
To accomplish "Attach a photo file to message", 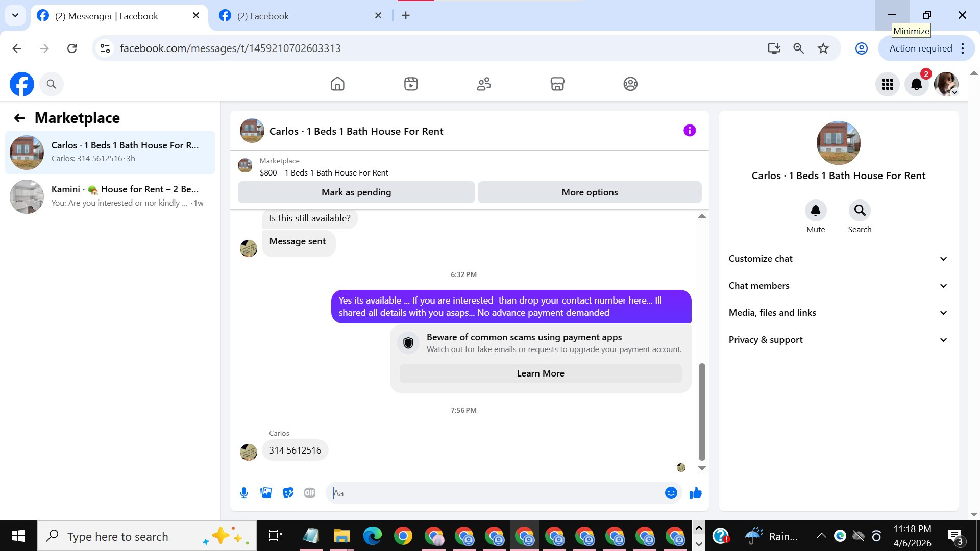I will 266,493.
